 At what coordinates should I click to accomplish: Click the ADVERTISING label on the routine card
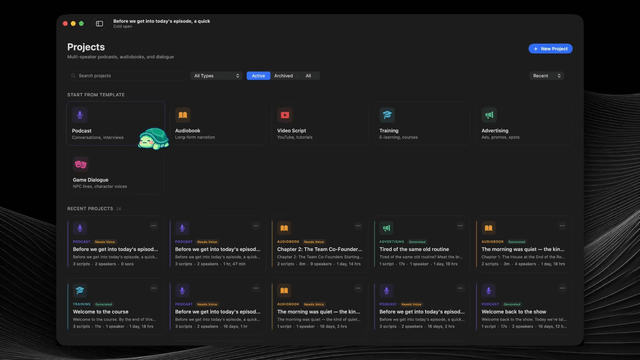pyautogui.click(x=391, y=242)
